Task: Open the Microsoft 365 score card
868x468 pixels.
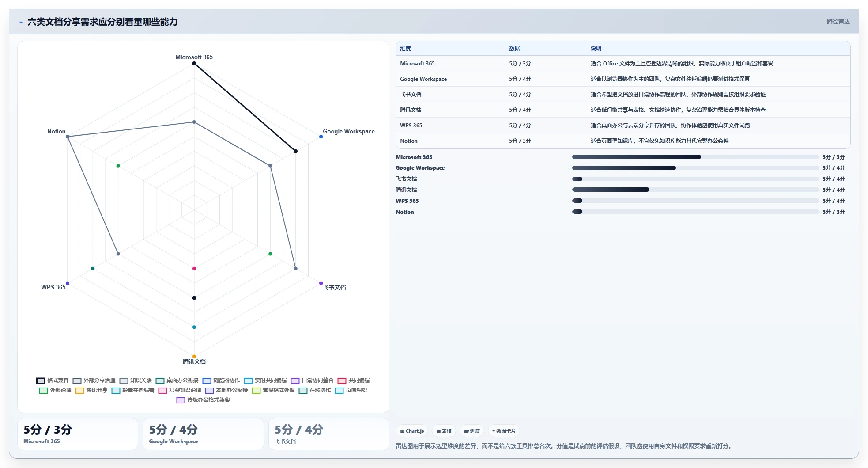Action: [x=78, y=434]
